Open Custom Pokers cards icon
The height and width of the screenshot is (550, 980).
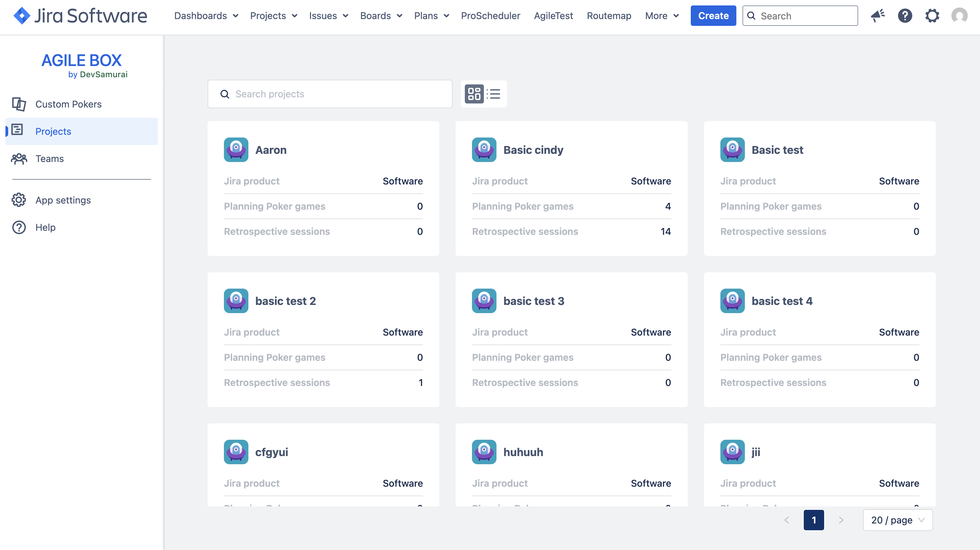pyautogui.click(x=19, y=104)
